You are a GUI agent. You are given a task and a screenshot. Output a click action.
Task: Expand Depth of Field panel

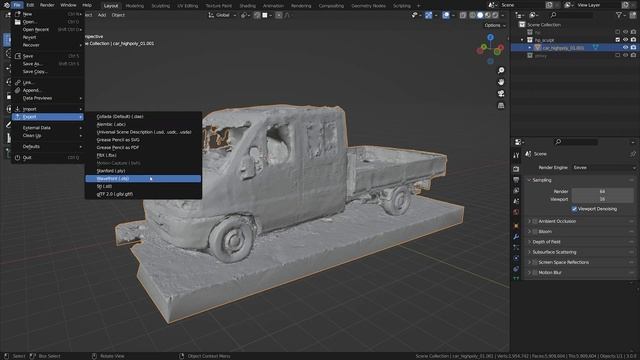coord(529,242)
